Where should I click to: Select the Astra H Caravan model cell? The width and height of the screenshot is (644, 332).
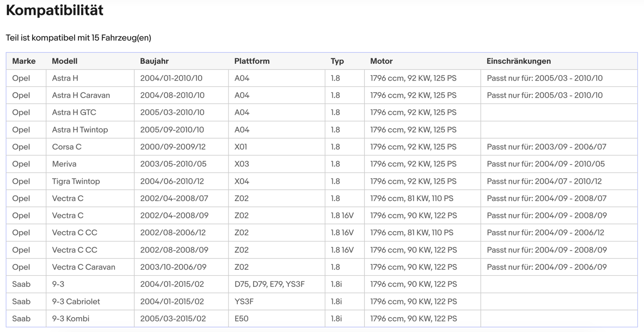(81, 95)
